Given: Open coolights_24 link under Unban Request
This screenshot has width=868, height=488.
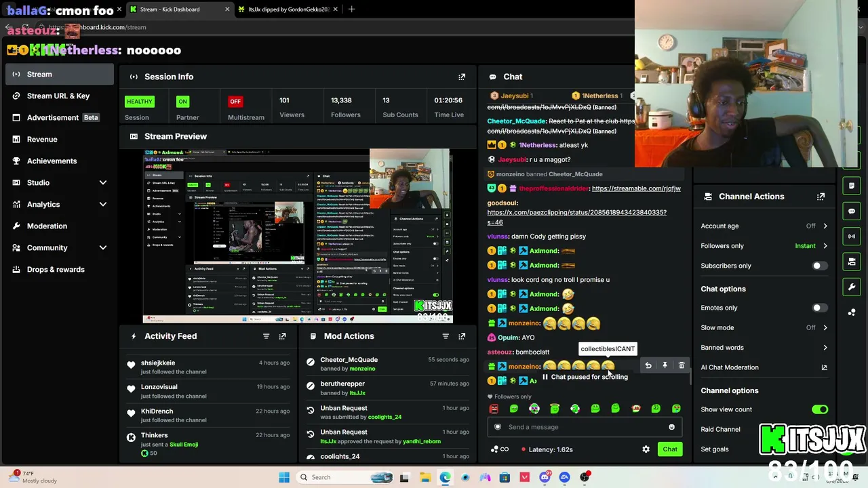Looking at the screenshot, I should pyautogui.click(x=384, y=417).
